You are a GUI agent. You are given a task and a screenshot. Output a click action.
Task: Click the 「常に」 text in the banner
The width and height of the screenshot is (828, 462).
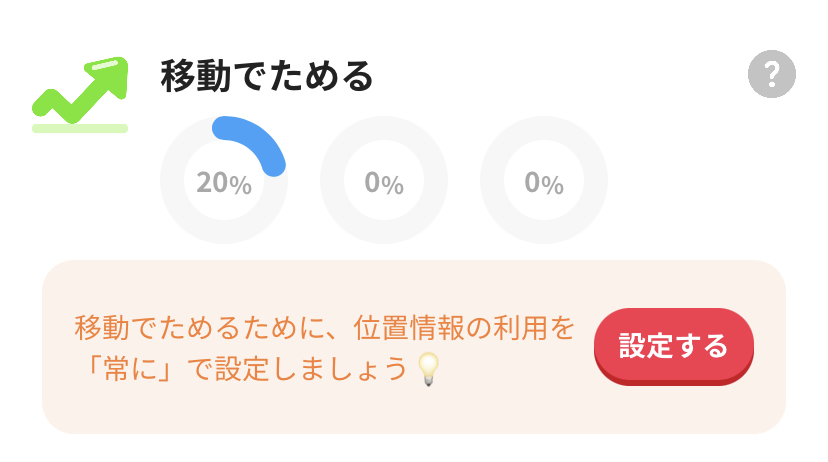(x=130, y=369)
